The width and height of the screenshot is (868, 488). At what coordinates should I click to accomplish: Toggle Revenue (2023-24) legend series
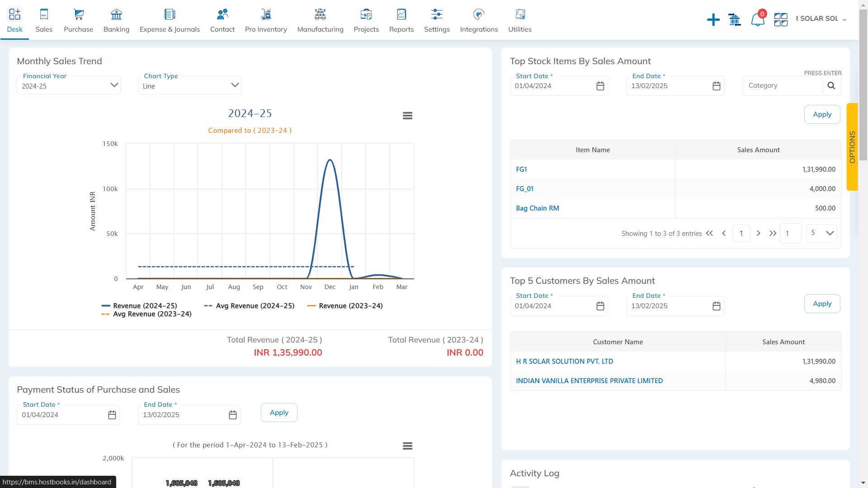(x=345, y=306)
